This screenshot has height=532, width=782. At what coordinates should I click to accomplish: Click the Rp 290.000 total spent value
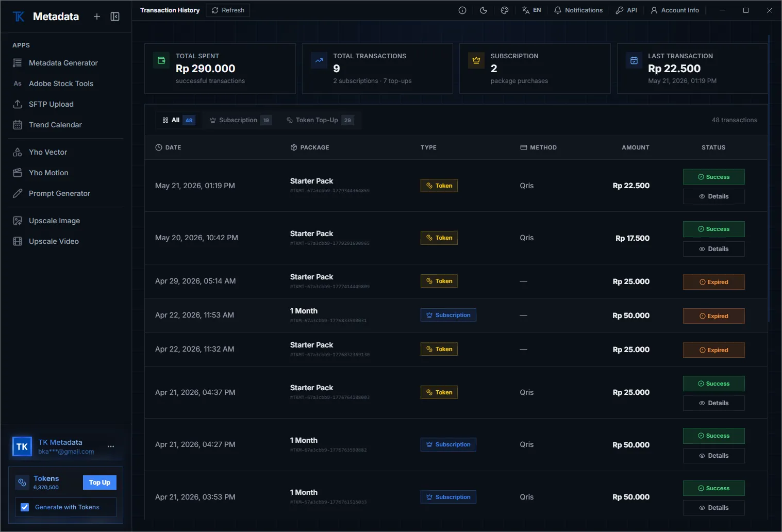pyautogui.click(x=206, y=69)
